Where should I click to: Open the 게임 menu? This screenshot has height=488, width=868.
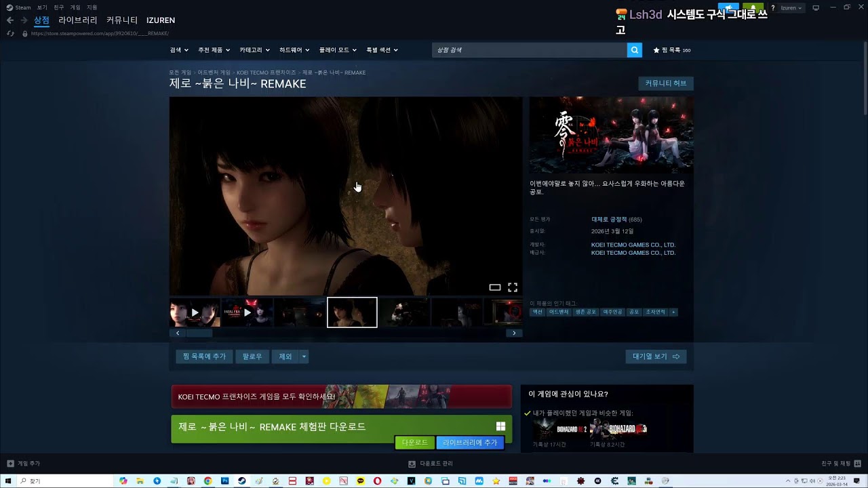pyautogui.click(x=75, y=7)
